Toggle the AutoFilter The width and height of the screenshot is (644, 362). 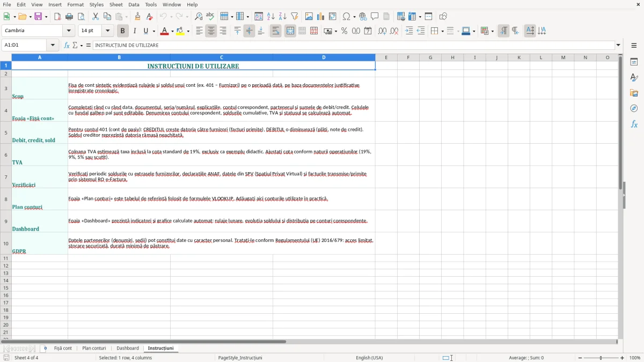(295, 17)
